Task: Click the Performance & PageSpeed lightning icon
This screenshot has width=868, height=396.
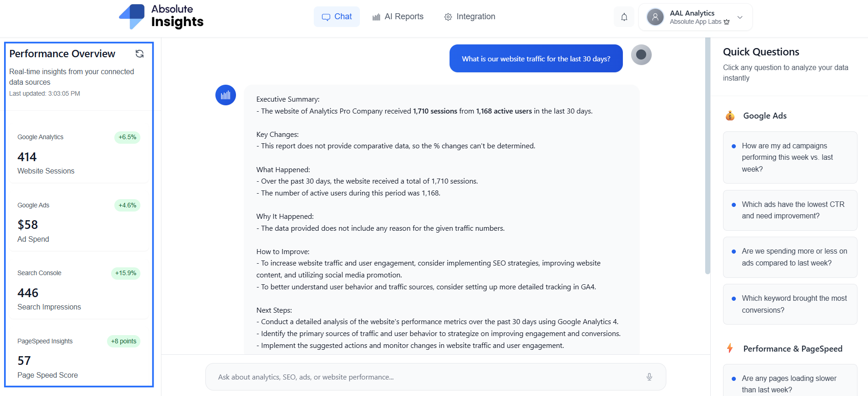Action: coord(730,348)
